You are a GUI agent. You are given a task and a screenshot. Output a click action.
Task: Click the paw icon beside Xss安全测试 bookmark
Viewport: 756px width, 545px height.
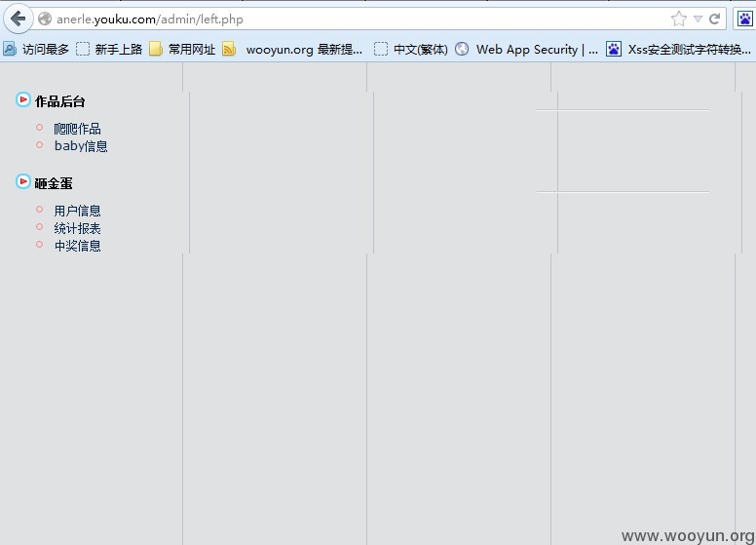pyautogui.click(x=614, y=49)
